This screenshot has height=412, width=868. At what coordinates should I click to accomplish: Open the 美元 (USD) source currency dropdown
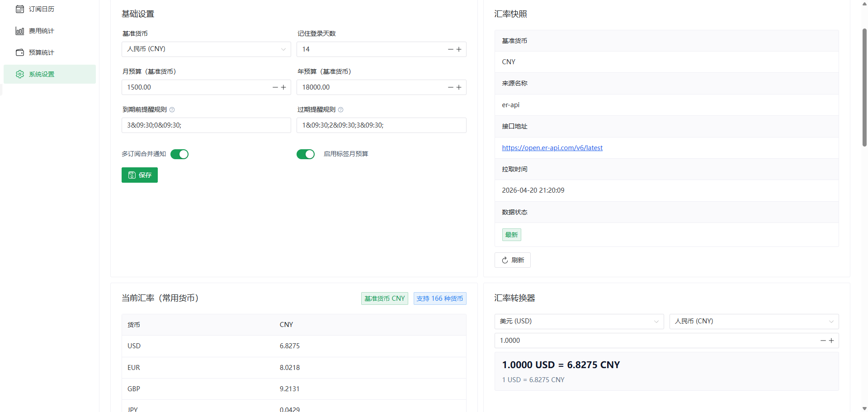tap(579, 322)
